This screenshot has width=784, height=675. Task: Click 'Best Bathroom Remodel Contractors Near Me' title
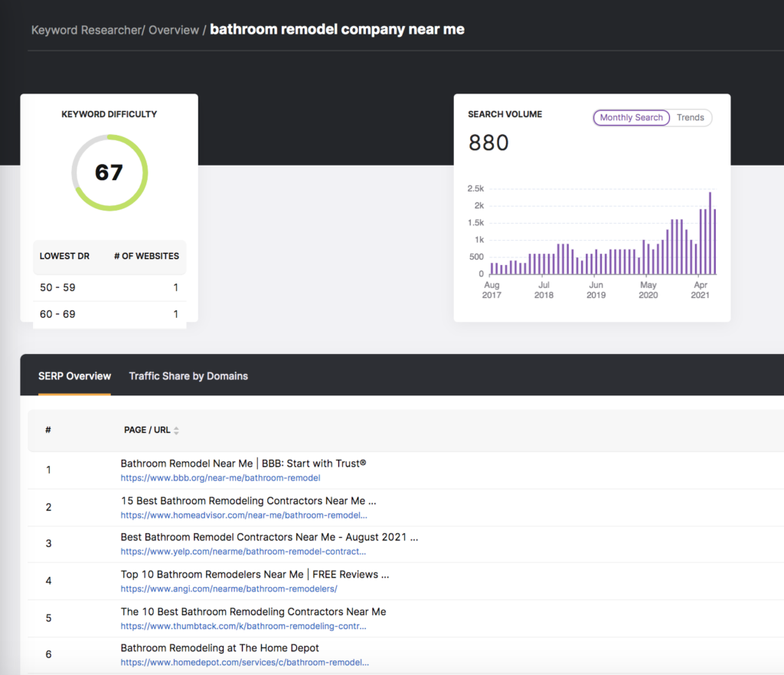(269, 537)
